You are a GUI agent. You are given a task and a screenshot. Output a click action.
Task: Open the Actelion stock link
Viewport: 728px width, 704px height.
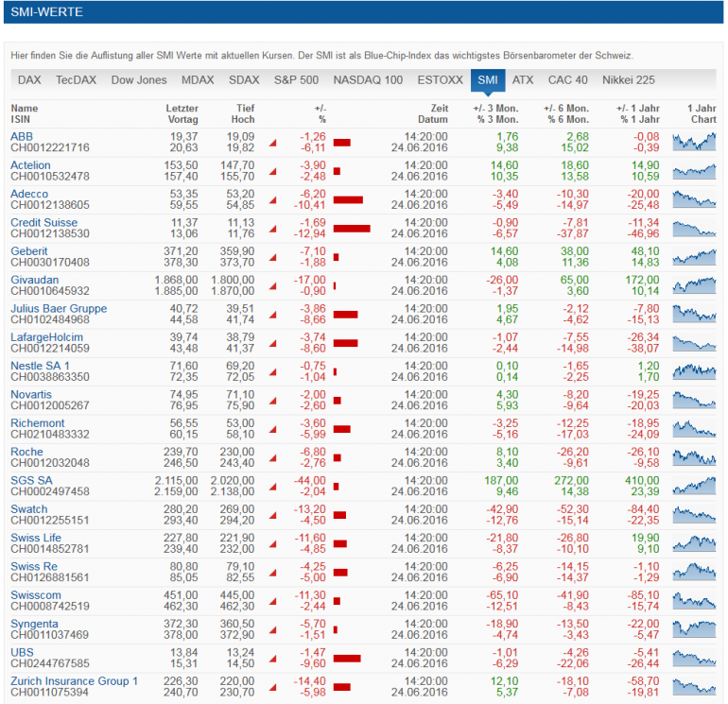tap(30, 165)
